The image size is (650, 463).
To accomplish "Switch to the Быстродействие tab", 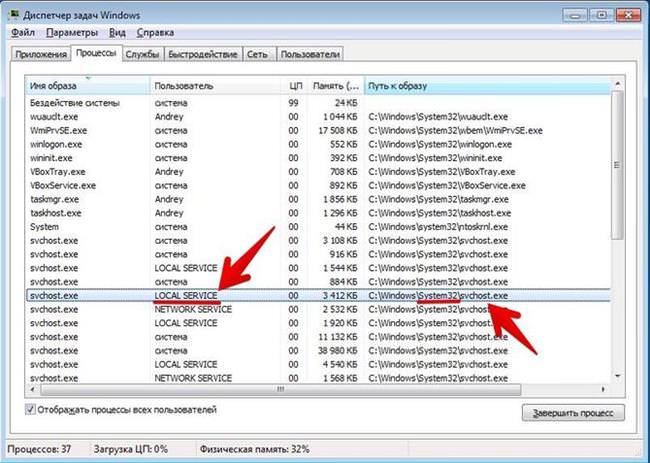I will 203,54.
